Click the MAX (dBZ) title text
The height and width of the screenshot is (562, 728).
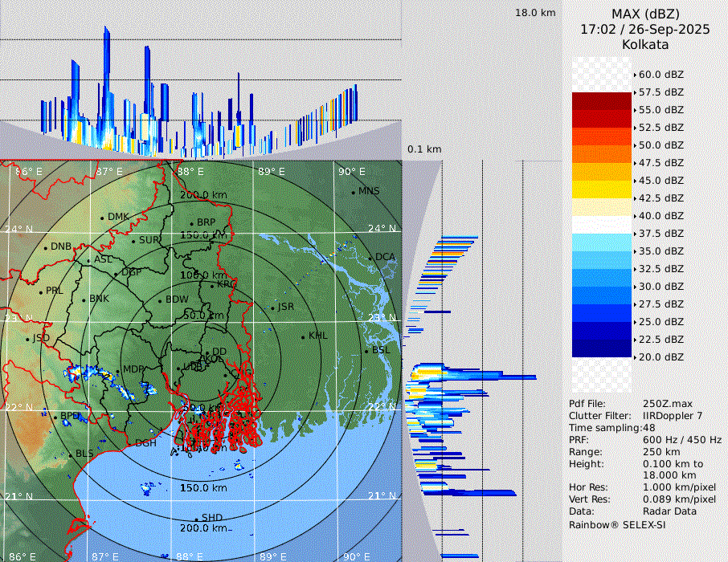click(645, 14)
